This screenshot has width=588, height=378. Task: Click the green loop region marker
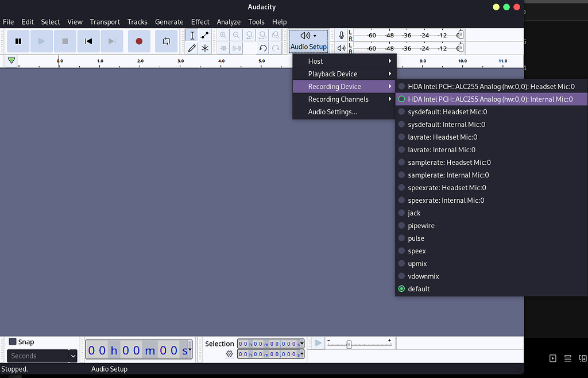pos(11,60)
